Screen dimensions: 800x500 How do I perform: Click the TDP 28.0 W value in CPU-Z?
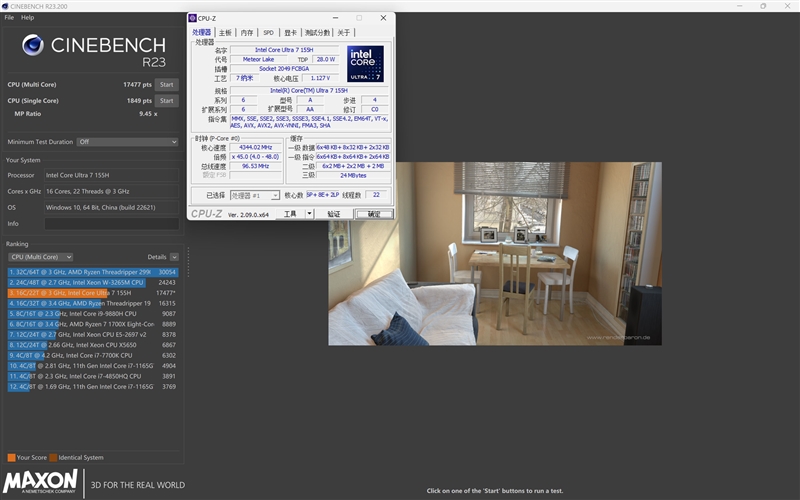(326, 59)
